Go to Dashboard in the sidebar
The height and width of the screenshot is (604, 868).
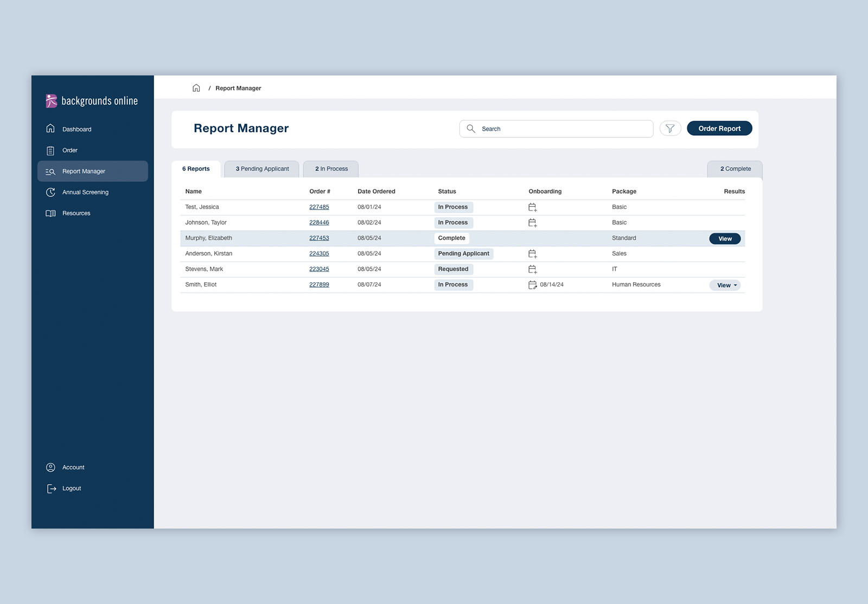coord(76,129)
